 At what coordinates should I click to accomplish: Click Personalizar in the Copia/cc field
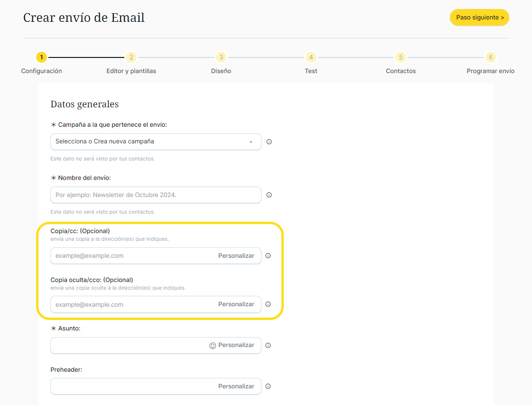[x=236, y=256]
